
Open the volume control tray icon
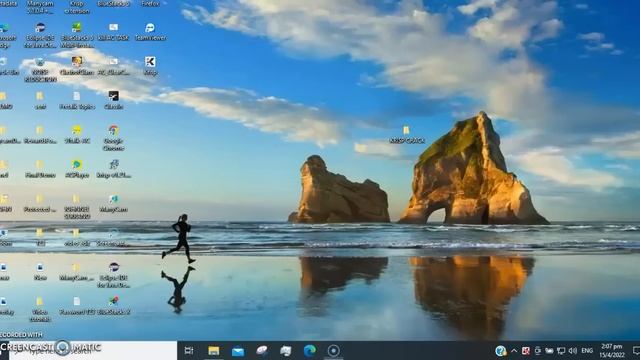pyautogui.click(x=573, y=351)
